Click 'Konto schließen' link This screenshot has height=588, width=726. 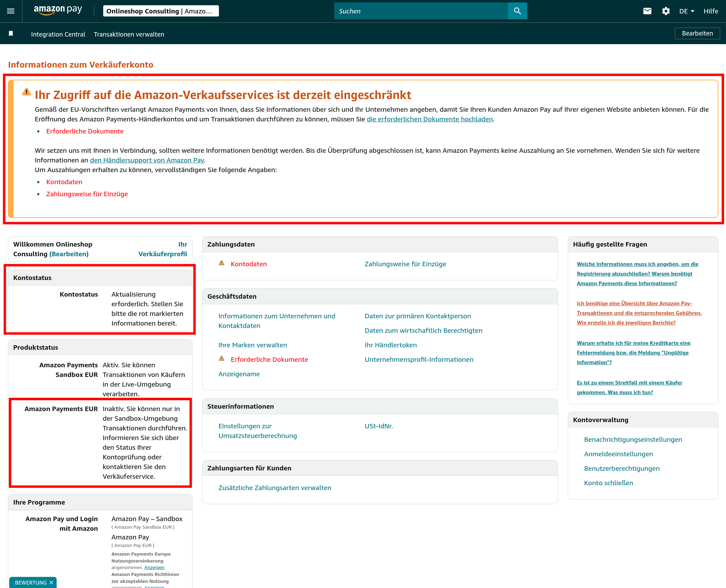608,483
